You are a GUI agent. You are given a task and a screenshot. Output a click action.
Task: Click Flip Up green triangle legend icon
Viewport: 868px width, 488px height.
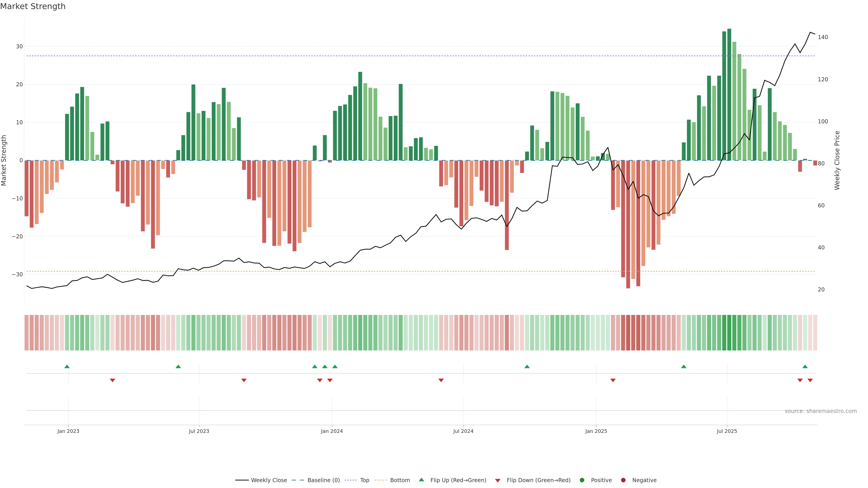(x=421, y=480)
